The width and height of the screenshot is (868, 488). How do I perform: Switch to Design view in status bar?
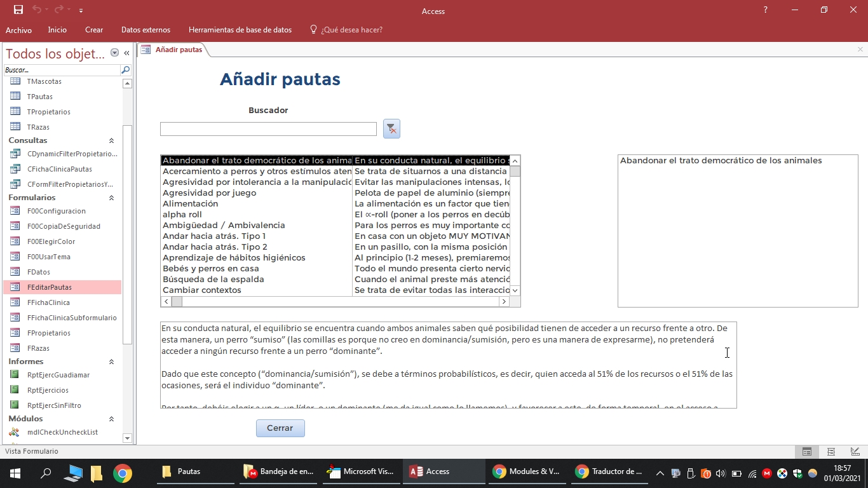(855, 452)
